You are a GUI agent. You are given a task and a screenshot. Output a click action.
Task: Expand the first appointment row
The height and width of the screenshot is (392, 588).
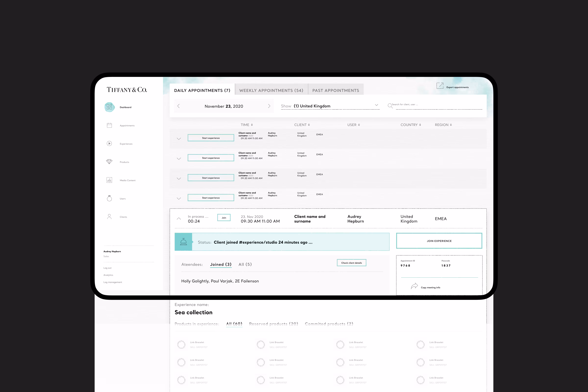[179, 139]
